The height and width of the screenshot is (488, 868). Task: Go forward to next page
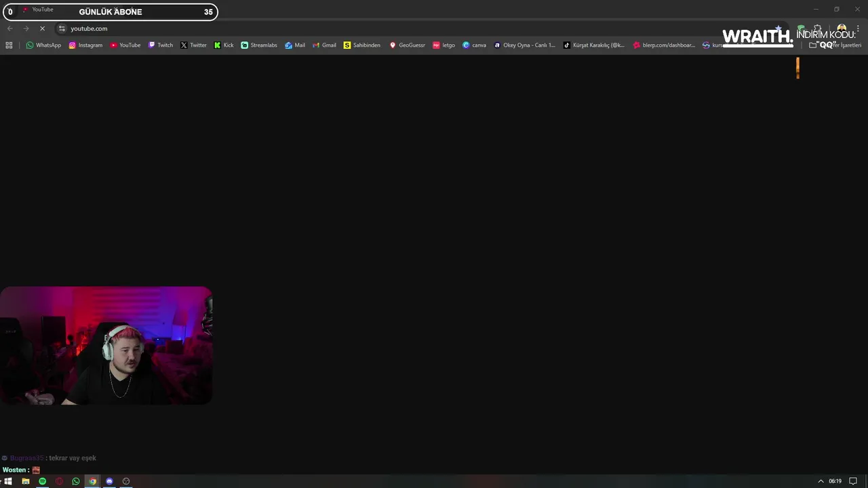click(x=26, y=28)
